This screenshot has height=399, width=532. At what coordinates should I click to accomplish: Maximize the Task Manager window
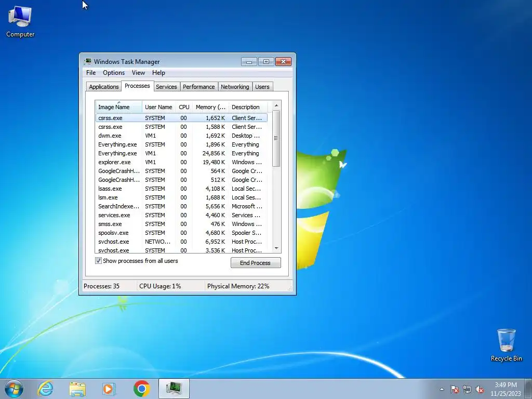pos(266,62)
